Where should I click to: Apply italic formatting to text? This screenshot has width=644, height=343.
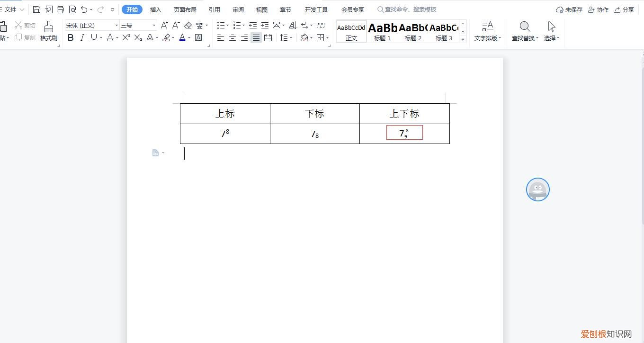81,38
